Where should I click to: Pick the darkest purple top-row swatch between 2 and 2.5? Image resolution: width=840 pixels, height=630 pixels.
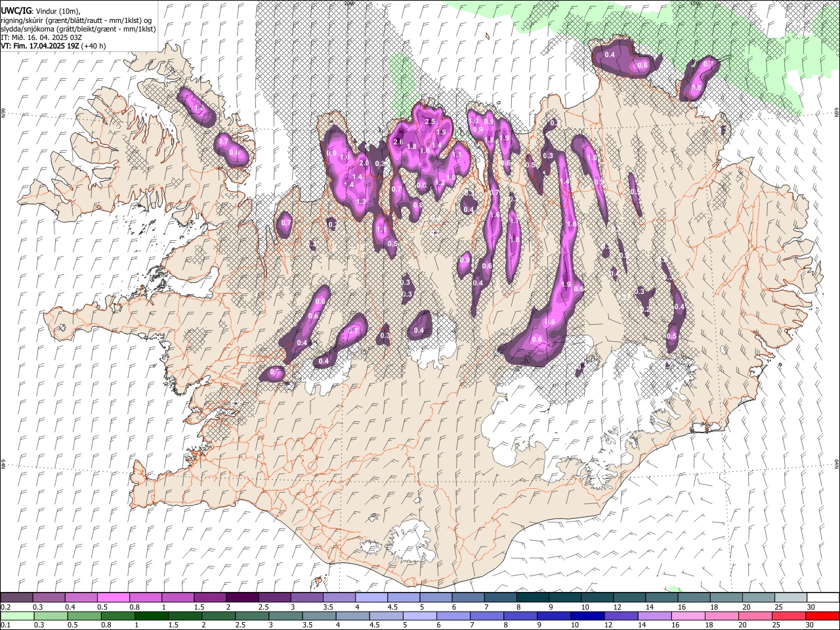click(x=242, y=597)
